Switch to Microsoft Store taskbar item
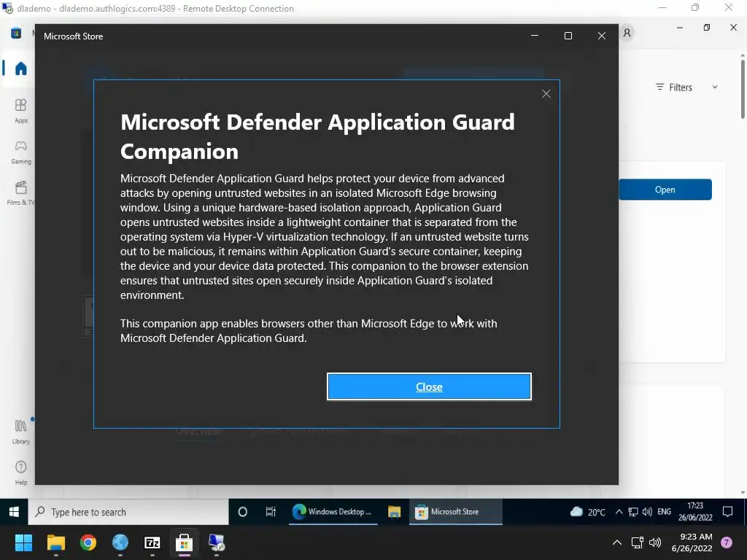The width and height of the screenshot is (747, 560). 455,512
